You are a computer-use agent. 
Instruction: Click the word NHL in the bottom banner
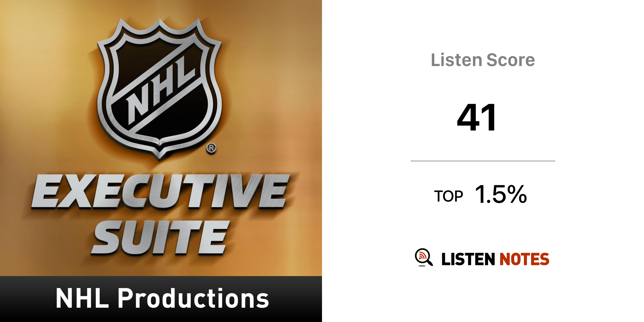pyautogui.click(x=82, y=298)
